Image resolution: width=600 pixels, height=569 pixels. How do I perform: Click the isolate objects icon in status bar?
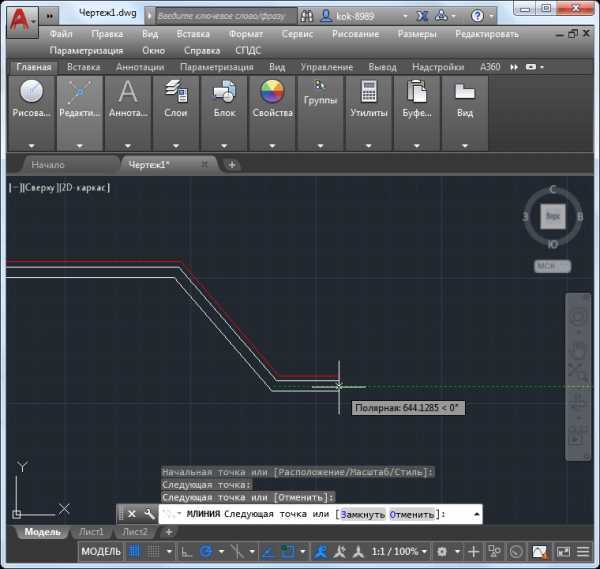tap(494, 551)
